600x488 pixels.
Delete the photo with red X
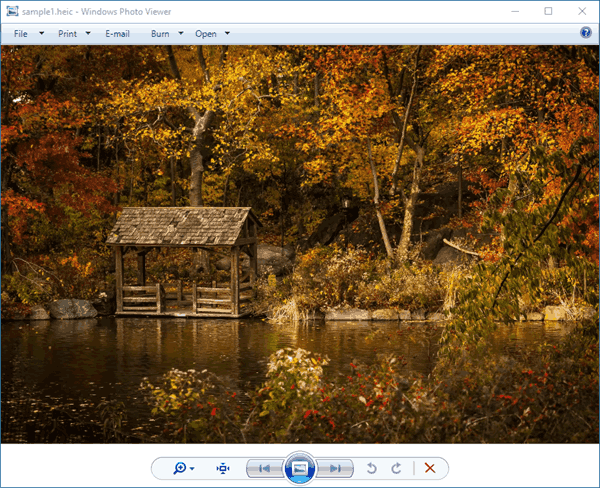pyautogui.click(x=430, y=468)
